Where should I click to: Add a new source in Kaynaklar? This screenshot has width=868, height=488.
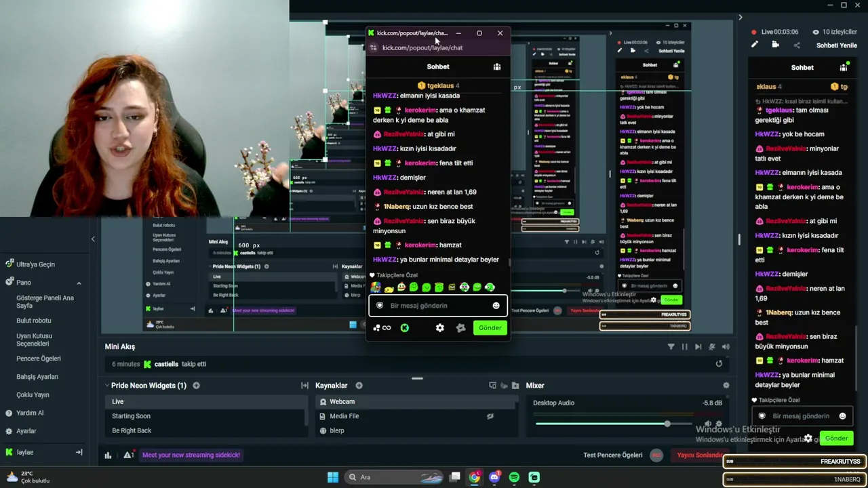coord(359,386)
